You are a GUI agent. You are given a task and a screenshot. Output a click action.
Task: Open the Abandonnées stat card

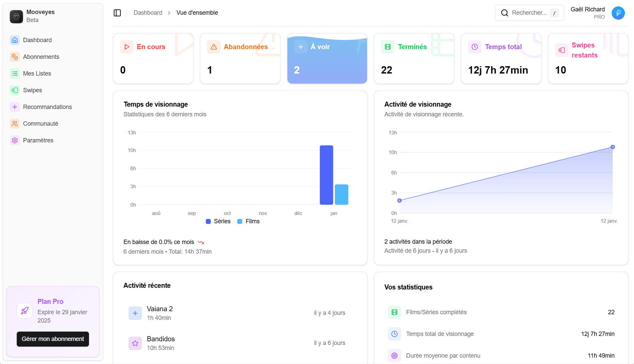(240, 58)
